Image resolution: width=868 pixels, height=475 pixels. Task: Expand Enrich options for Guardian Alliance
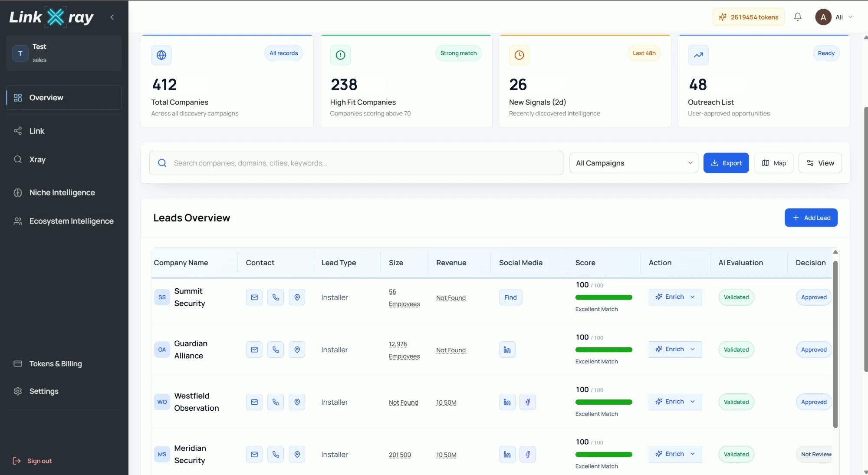pyautogui.click(x=693, y=350)
